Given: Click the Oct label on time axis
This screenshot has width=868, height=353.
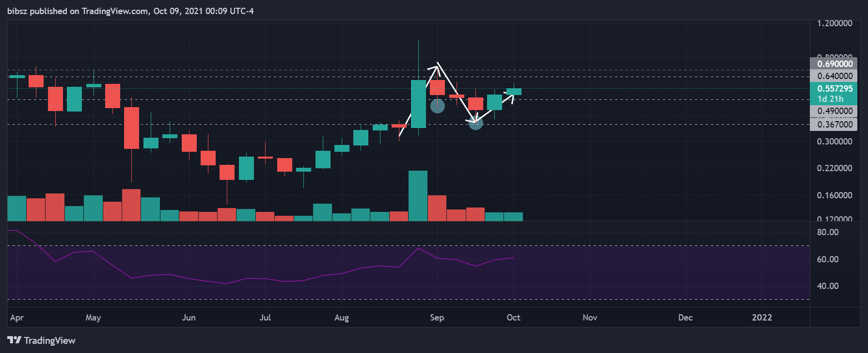Looking at the screenshot, I should pos(513,318).
